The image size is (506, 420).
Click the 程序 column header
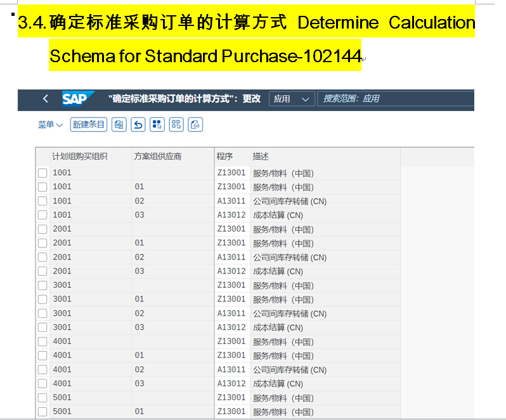pos(225,157)
